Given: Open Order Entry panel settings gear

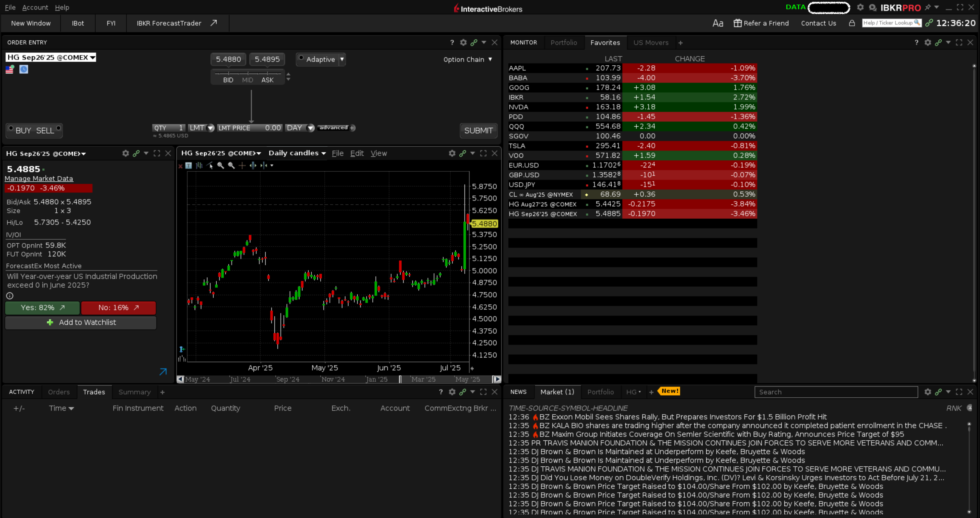Looking at the screenshot, I should pyautogui.click(x=463, y=43).
